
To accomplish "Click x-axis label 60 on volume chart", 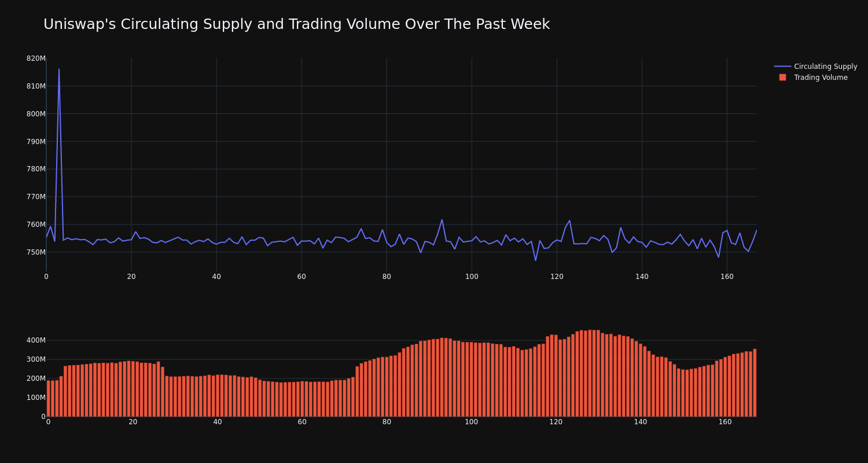I will click(302, 422).
